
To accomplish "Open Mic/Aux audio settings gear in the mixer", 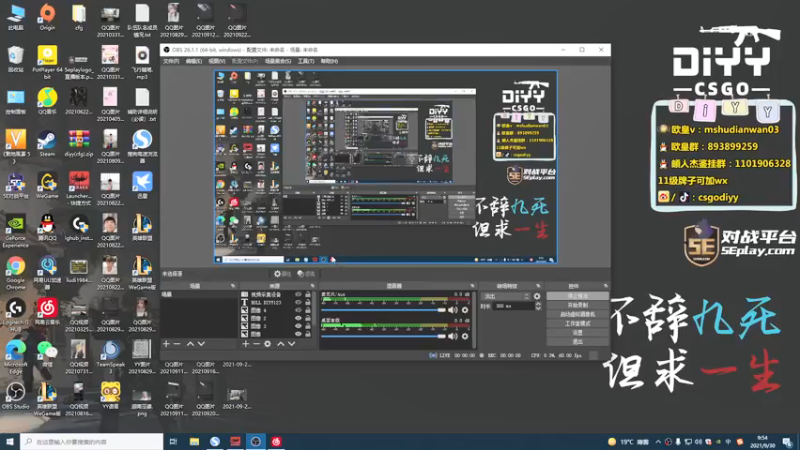I will click(x=465, y=310).
